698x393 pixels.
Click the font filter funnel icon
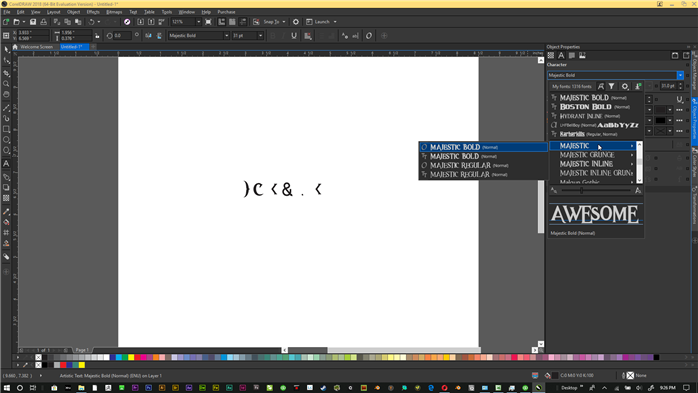tap(612, 86)
